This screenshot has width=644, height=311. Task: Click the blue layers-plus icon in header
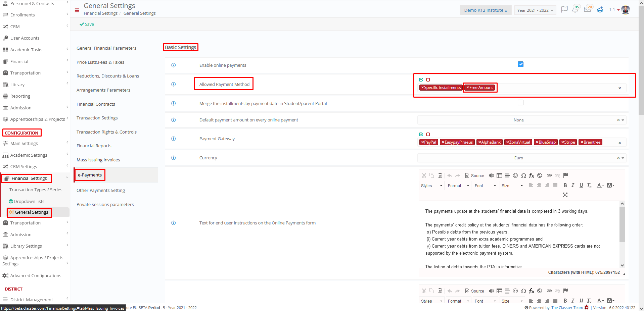[600, 10]
